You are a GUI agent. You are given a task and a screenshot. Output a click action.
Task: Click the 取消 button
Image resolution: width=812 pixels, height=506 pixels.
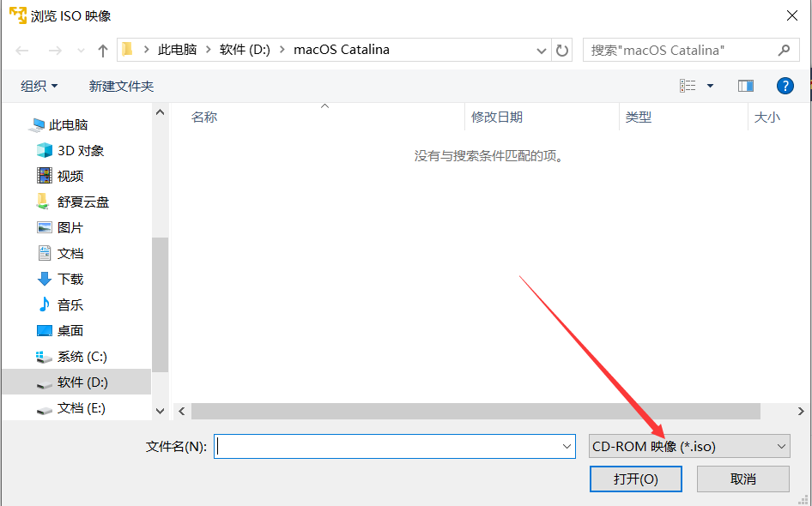[743, 479]
